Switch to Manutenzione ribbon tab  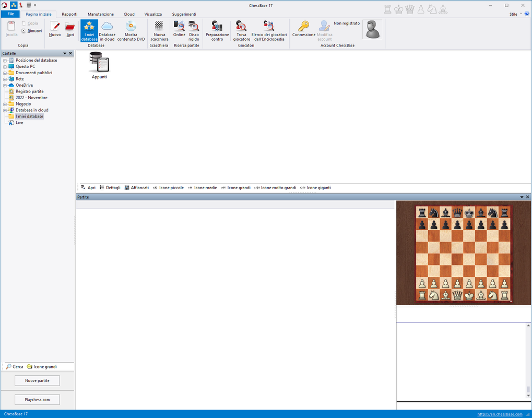point(101,14)
